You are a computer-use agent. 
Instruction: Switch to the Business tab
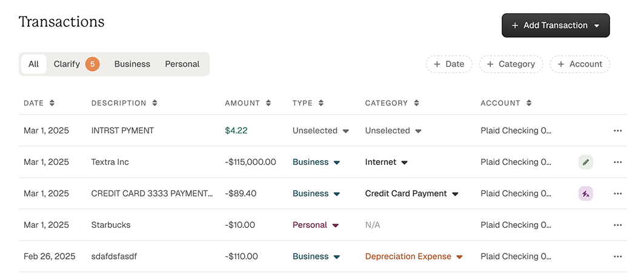click(132, 64)
